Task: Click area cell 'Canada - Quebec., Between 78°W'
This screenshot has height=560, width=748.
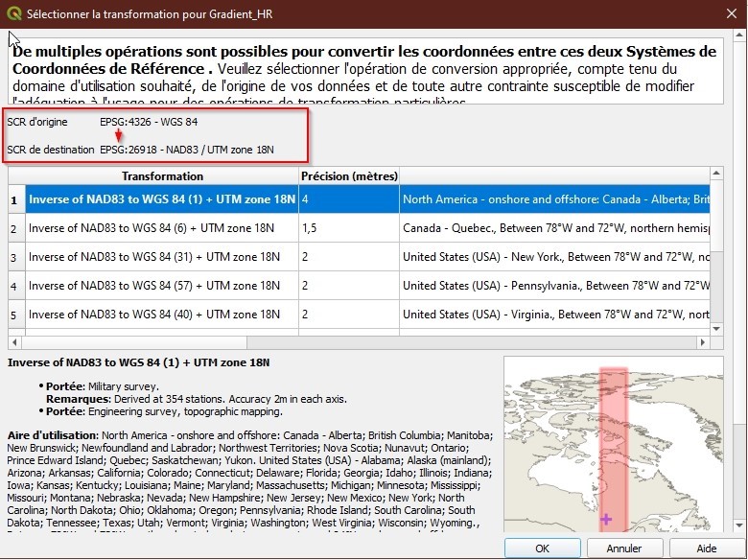Action: pos(555,228)
